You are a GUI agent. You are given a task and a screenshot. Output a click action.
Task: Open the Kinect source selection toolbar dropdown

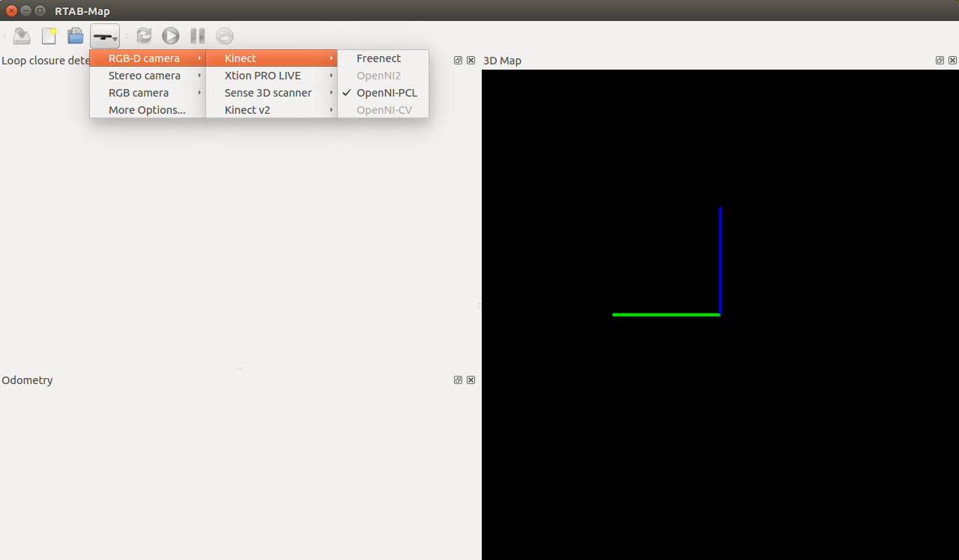click(104, 36)
